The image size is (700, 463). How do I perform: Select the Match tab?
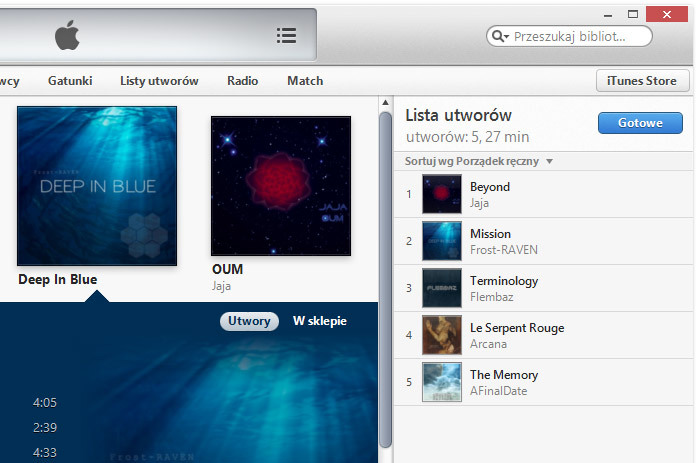[305, 81]
